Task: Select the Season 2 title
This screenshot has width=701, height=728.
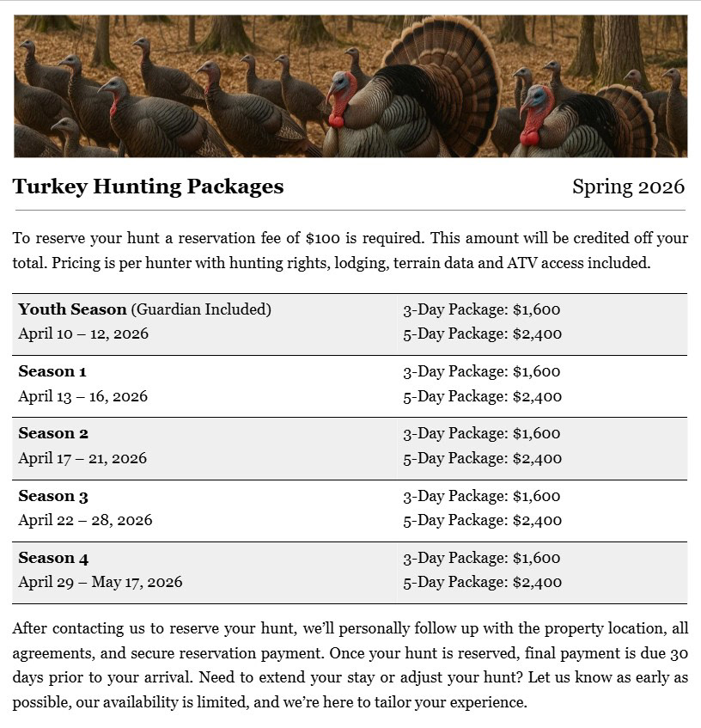Action: (53, 433)
